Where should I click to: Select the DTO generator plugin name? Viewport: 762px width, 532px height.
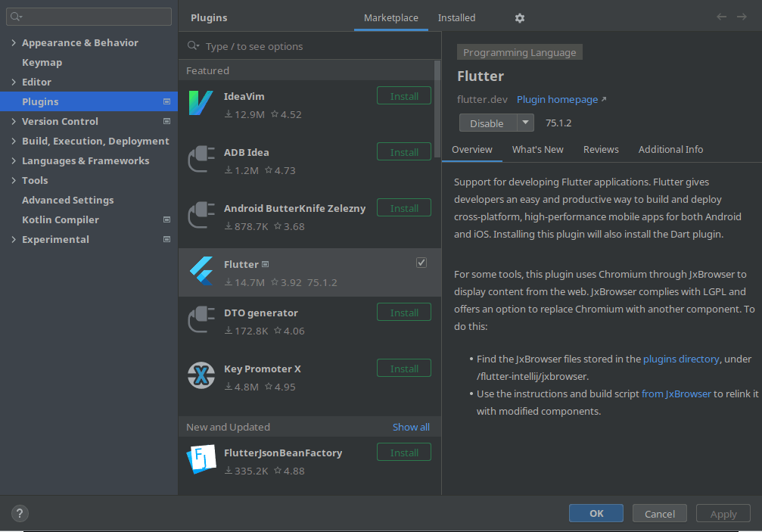pyautogui.click(x=261, y=313)
